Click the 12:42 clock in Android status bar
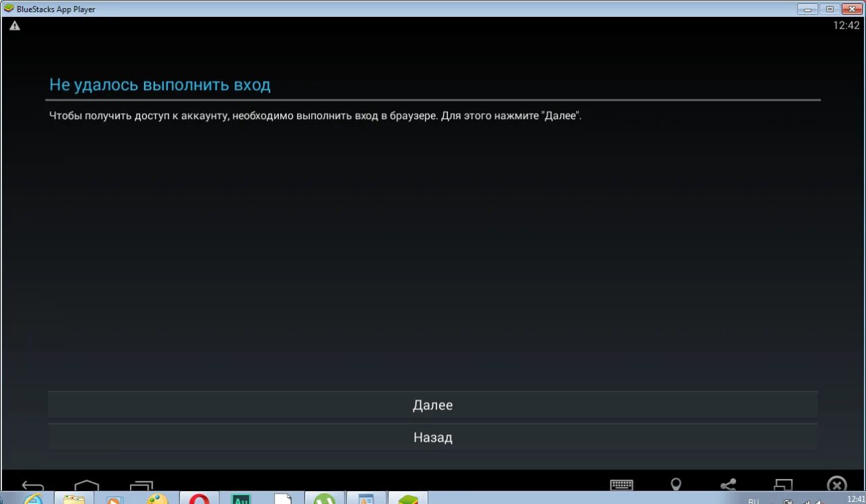This screenshot has width=866, height=504. click(x=846, y=26)
